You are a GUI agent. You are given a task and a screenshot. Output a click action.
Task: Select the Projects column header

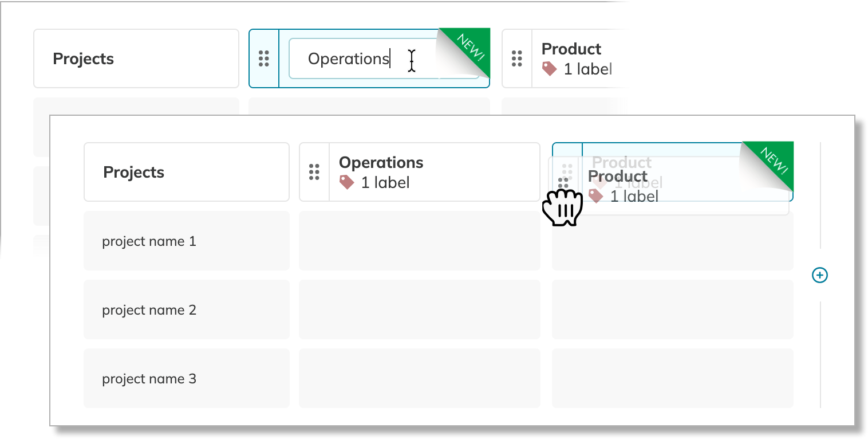click(x=134, y=172)
